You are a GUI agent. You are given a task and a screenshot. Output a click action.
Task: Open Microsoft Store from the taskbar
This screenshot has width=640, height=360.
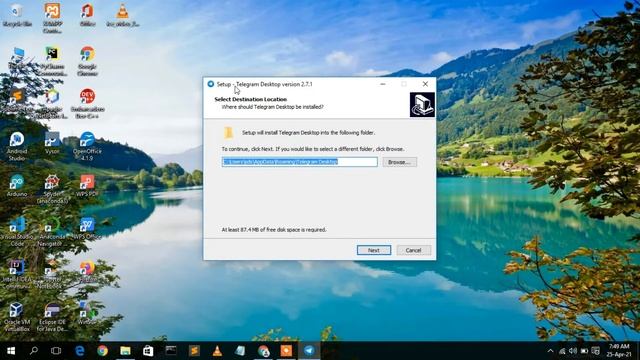(x=148, y=351)
